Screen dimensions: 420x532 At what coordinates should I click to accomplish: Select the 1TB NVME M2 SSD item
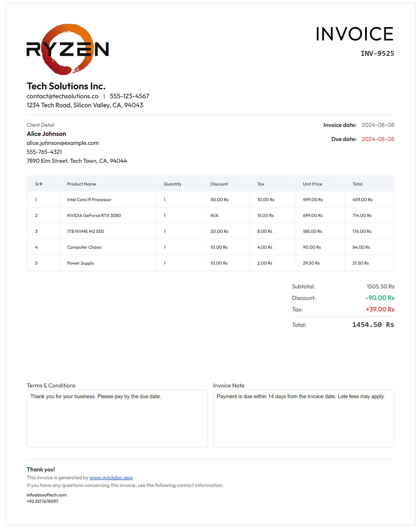pyautogui.click(x=86, y=231)
